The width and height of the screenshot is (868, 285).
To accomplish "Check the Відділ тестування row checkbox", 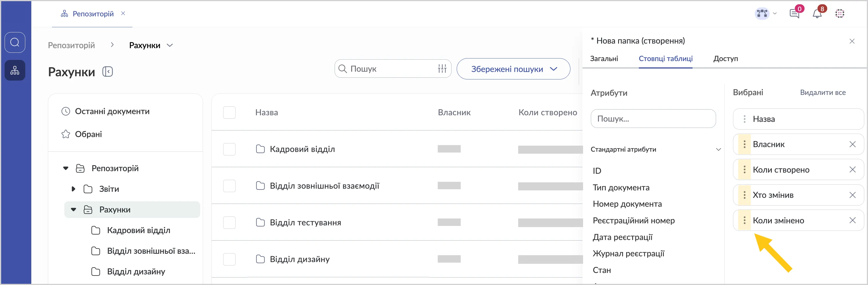I will click(229, 222).
